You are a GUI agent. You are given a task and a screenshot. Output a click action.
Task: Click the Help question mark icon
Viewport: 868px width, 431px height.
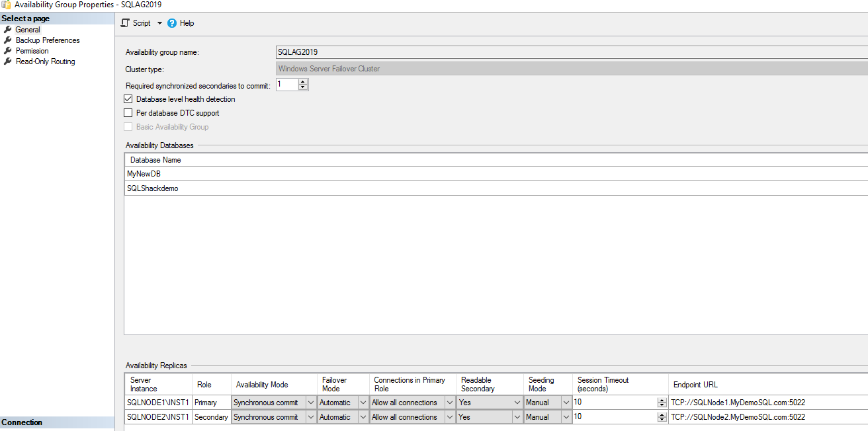point(172,23)
